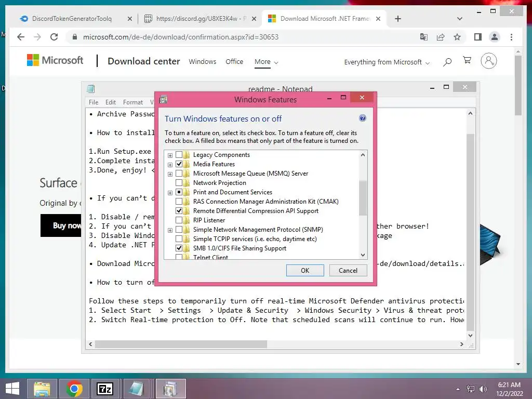
Task: Select the Download Microsoft .NET Framework tab
Action: [x=324, y=19]
